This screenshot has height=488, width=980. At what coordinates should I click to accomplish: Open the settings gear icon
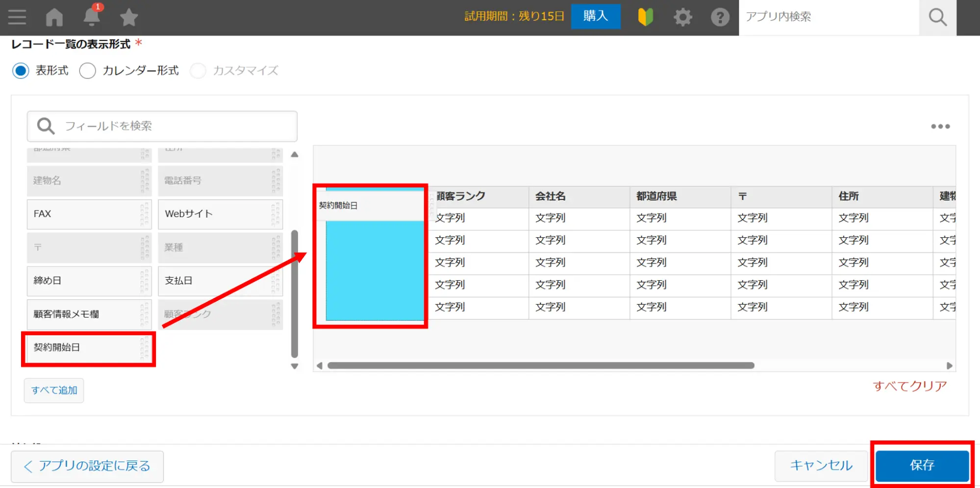click(682, 17)
